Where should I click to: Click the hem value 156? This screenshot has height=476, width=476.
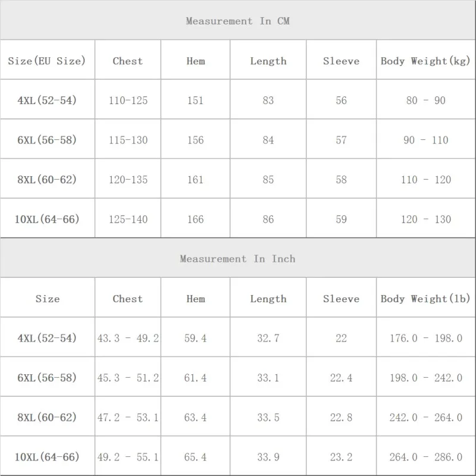(195, 140)
